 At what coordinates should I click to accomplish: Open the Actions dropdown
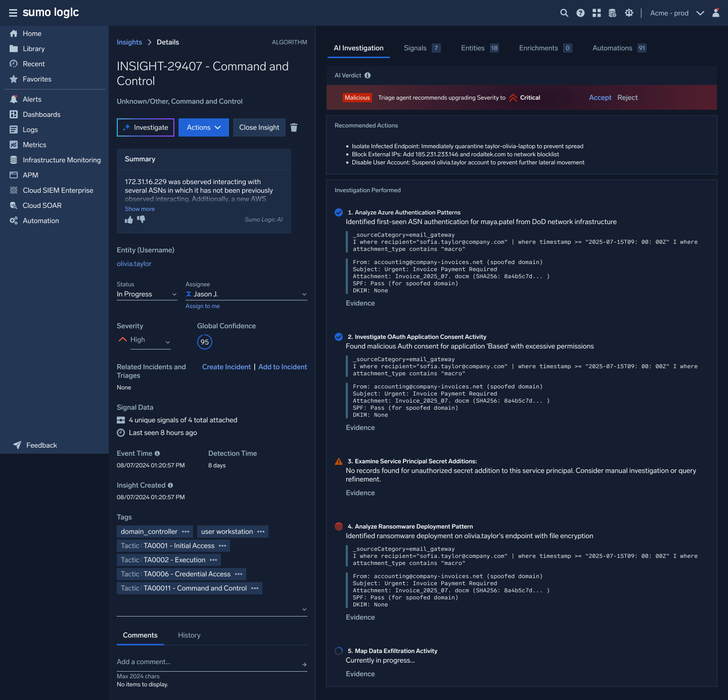coord(204,127)
